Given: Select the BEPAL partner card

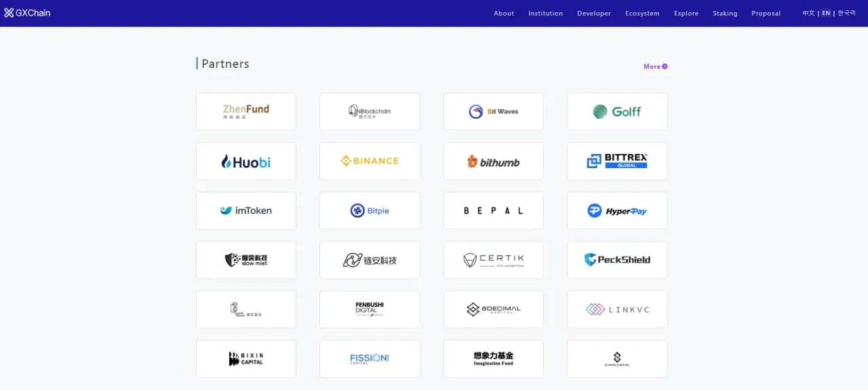Looking at the screenshot, I should pyautogui.click(x=494, y=211).
